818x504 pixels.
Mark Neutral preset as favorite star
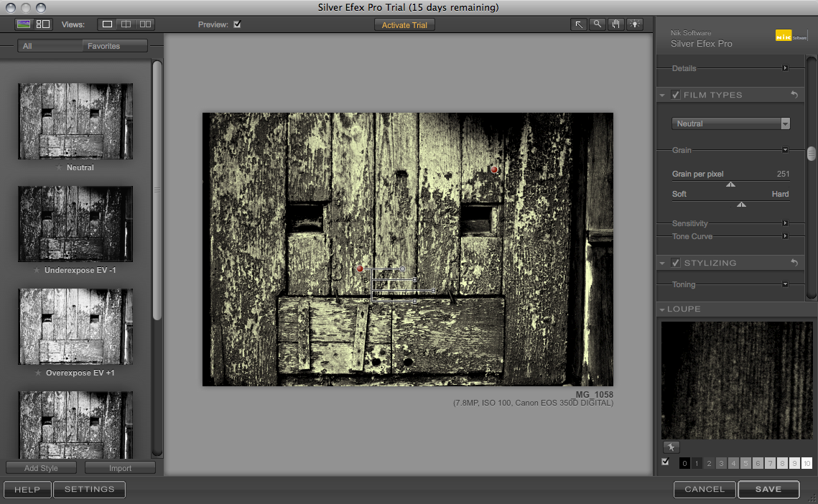click(59, 167)
